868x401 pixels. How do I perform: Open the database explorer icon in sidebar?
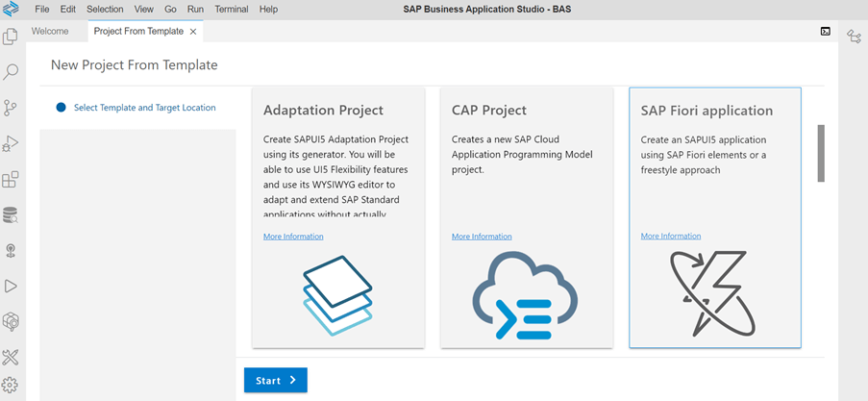(x=11, y=214)
